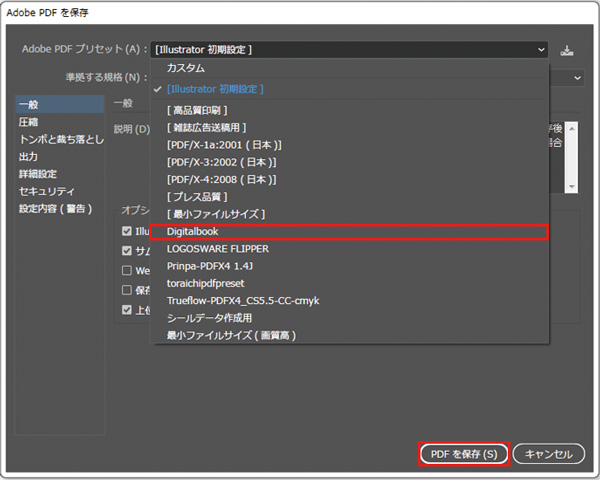The image size is (600, 480).
Task: Click the description box scroll up arrow
Action: [572, 129]
